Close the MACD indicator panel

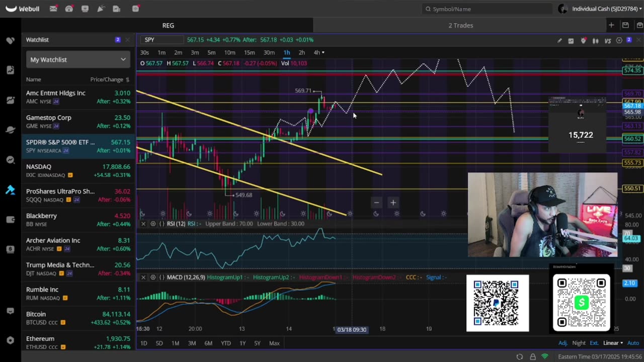click(x=143, y=278)
